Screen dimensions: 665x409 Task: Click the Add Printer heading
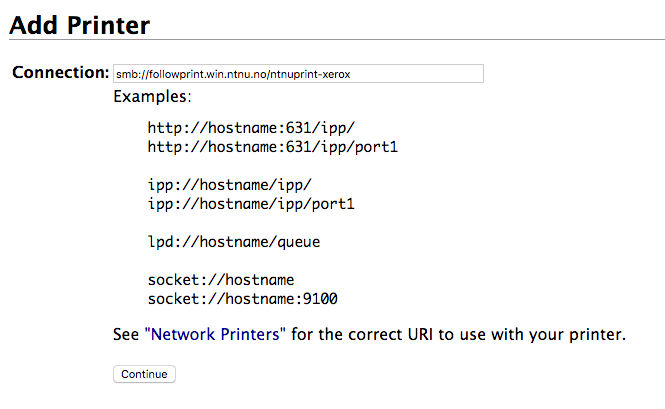pos(79,25)
